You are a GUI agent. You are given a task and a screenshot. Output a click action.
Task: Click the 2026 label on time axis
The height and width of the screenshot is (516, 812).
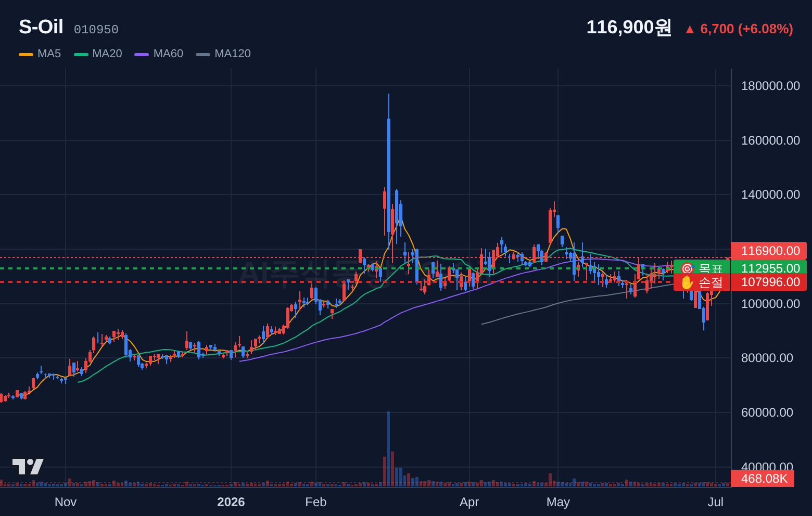click(x=231, y=502)
